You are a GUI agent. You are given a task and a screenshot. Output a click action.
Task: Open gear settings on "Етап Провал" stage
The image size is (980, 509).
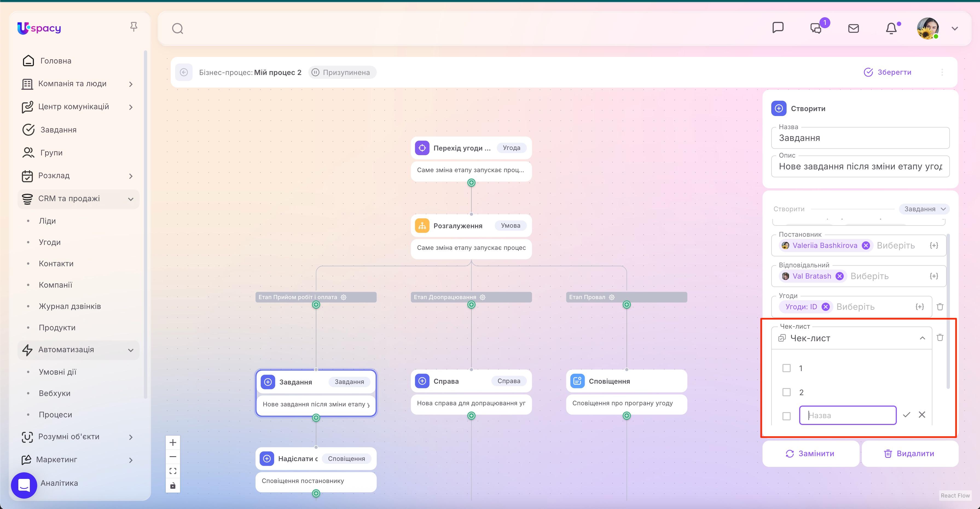[x=612, y=297]
